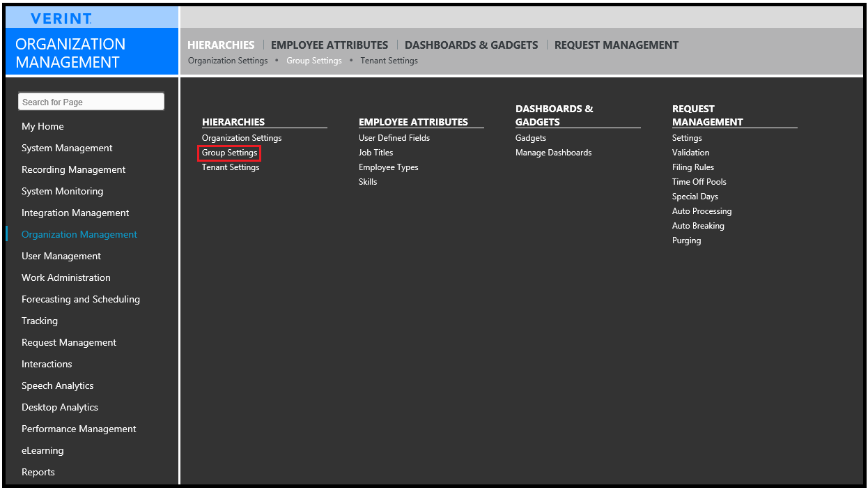
Task: Open Forecasting and Scheduling
Action: (81, 299)
